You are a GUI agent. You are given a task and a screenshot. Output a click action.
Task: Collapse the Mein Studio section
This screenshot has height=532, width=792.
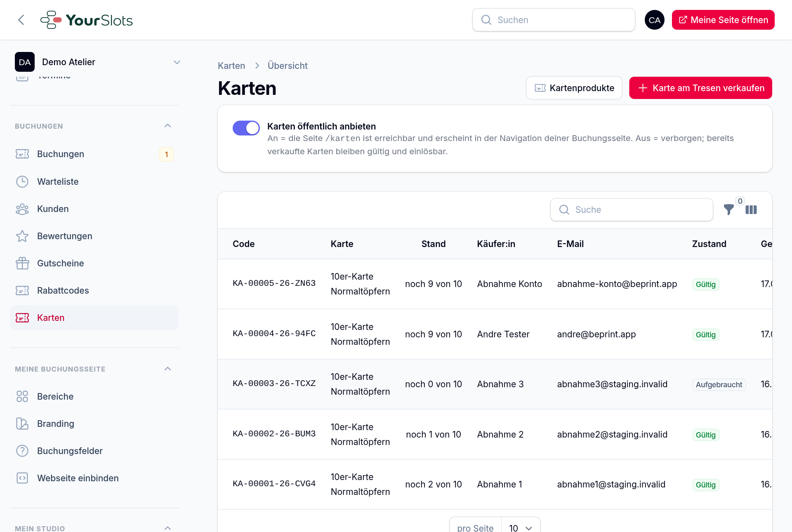pos(168,528)
